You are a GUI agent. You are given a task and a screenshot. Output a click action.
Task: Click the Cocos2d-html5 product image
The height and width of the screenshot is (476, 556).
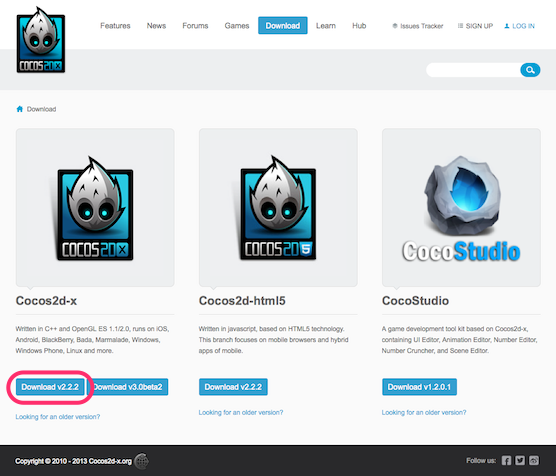click(x=278, y=207)
